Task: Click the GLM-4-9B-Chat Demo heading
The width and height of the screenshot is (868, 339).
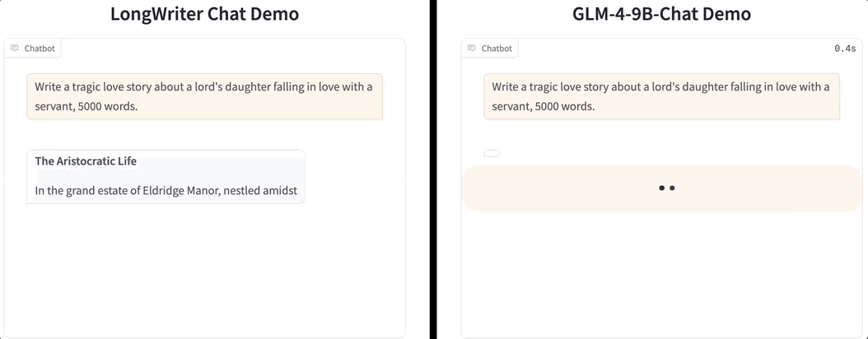Action: coord(661,14)
